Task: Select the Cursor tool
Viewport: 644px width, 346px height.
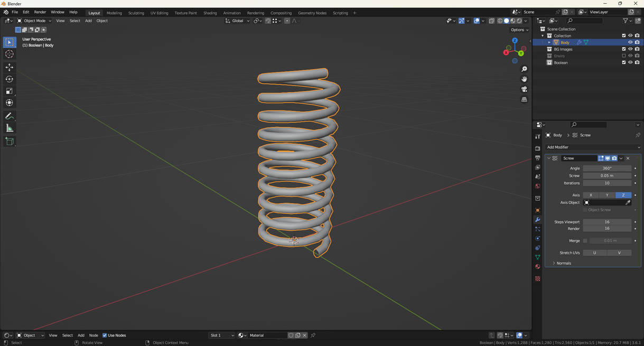Action: [10, 54]
